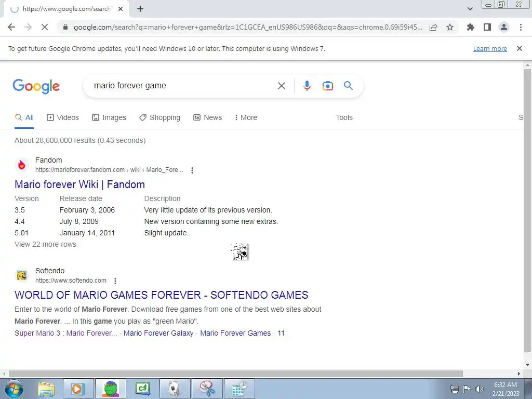Image resolution: width=532 pixels, height=399 pixels.
Task: Go back to the previous page
Action: [11, 27]
